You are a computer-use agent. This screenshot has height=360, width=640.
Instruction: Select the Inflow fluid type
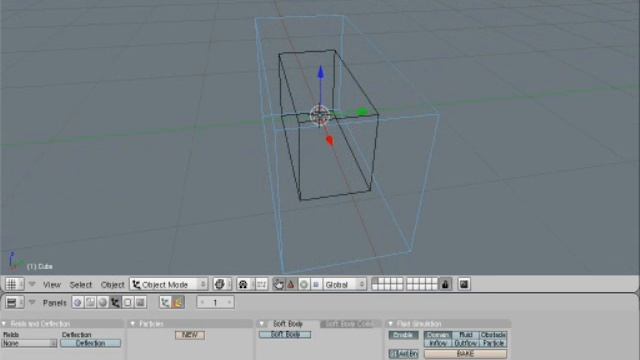[438, 343]
